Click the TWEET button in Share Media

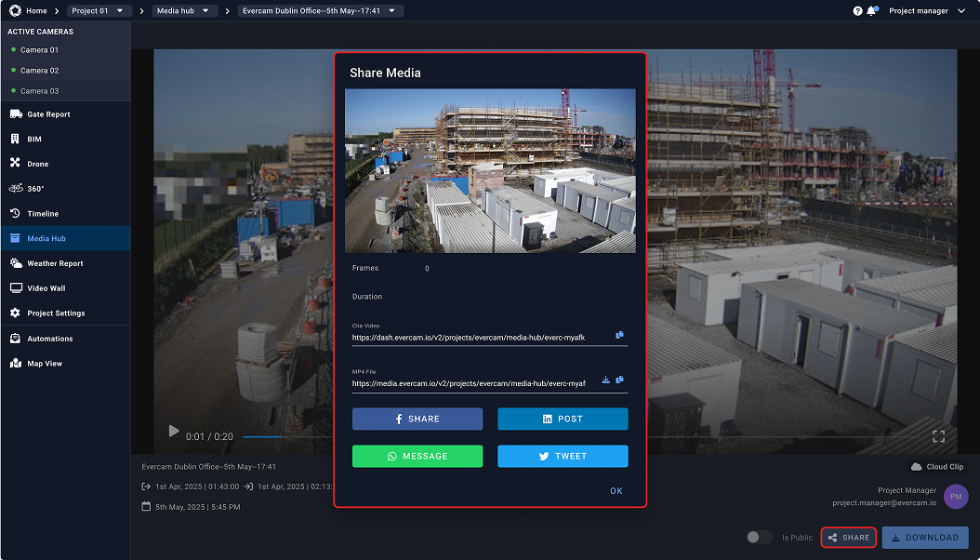(563, 456)
